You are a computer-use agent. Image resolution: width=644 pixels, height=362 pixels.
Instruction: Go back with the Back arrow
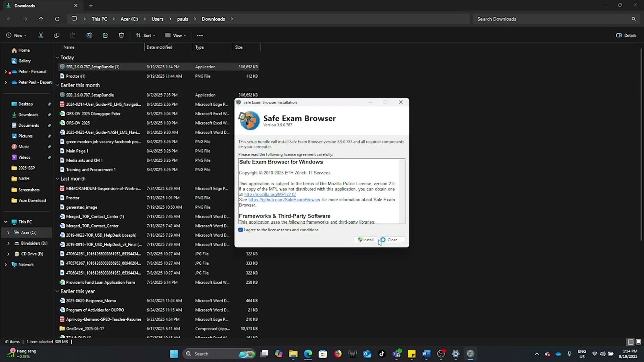(x=9, y=19)
